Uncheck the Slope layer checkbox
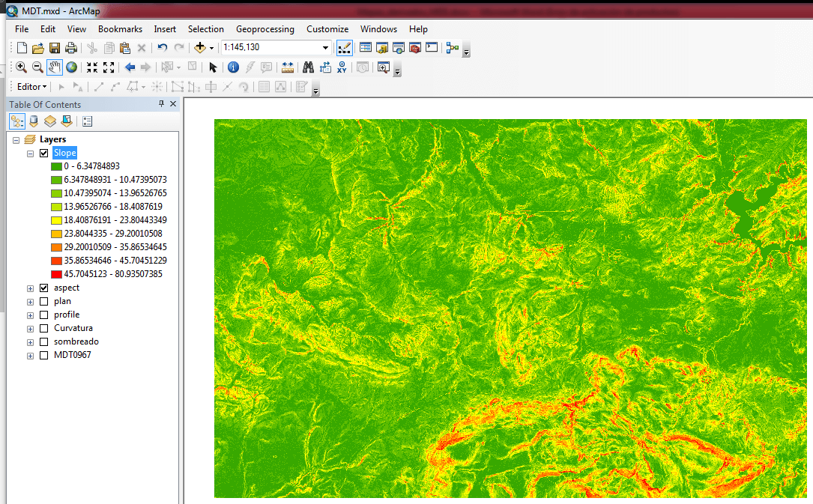This screenshot has width=813, height=504. (x=44, y=154)
